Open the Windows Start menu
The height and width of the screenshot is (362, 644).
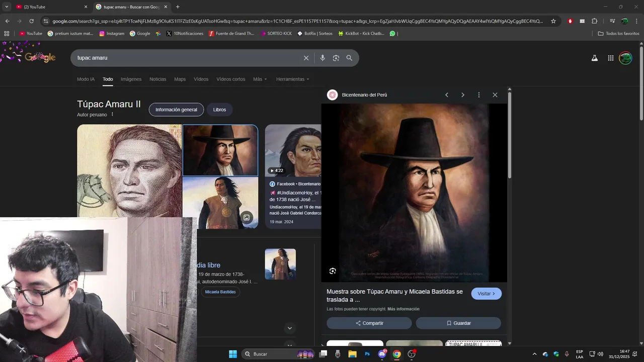pos(233,354)
